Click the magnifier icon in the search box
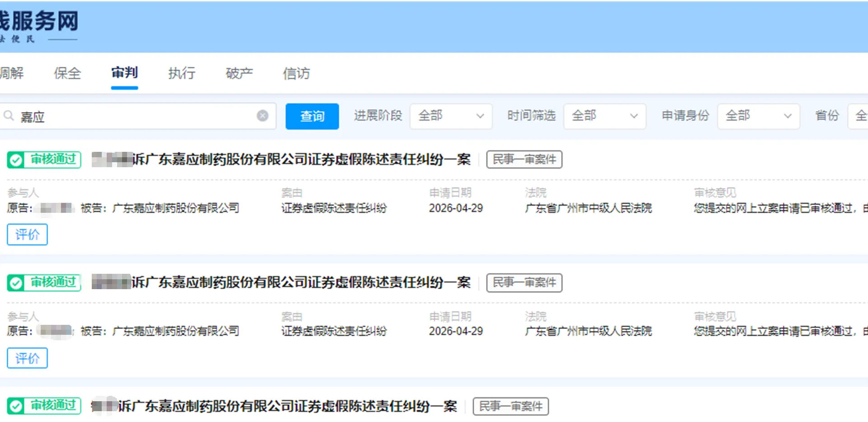Screen dimensions: 868x422 [9, 116]
